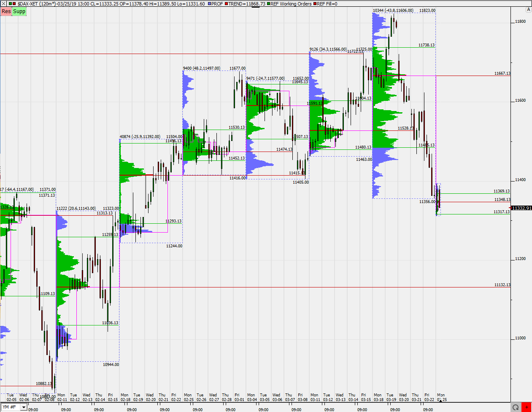The image size is (532, 412).
Task: Click the TREND study red color square
Action: [x=226, y=4]
